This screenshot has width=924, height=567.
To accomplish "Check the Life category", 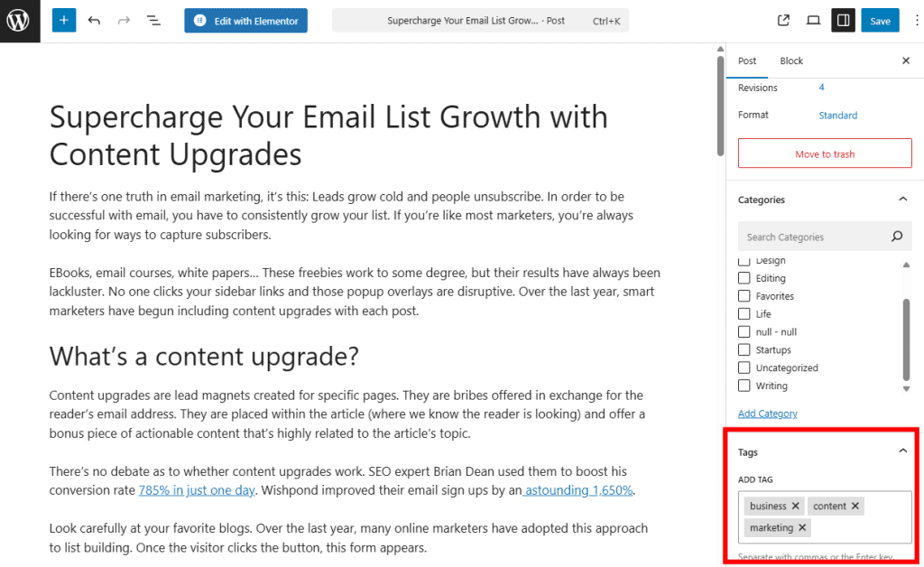I will [x=744, y=313].
